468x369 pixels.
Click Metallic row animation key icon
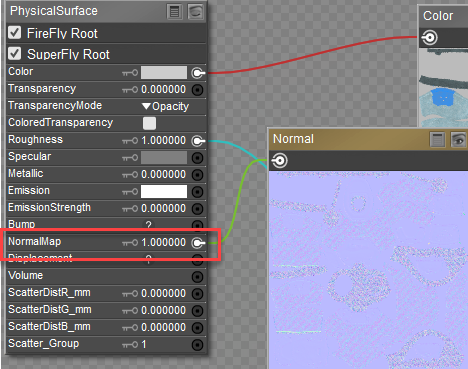coord(130,175)
